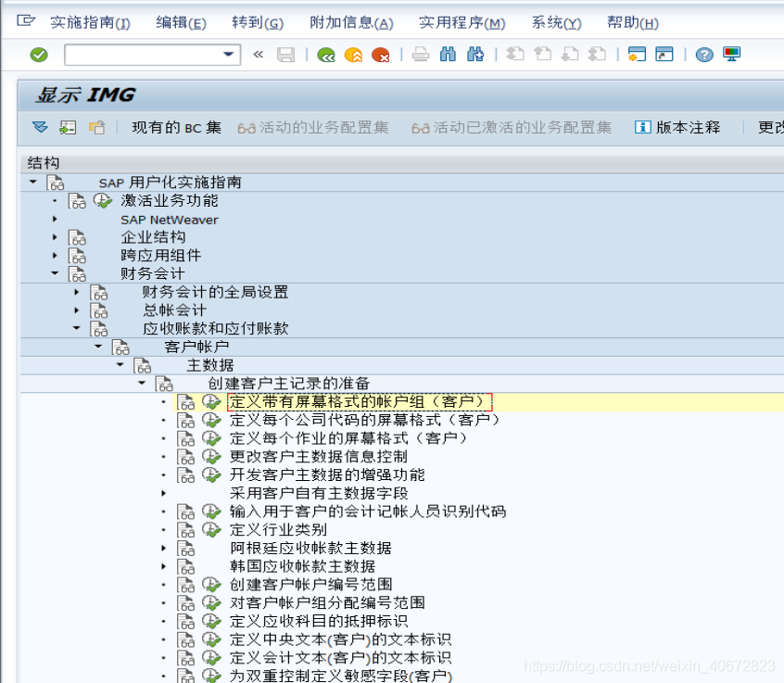Viewport: 784px width, 683px height.
Task: Open the window system menu icon beside 实施指南
Action: click(26, 21)
